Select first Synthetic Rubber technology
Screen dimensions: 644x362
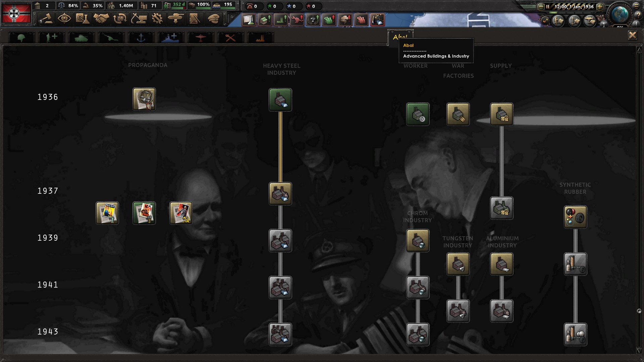coord(576,217)
